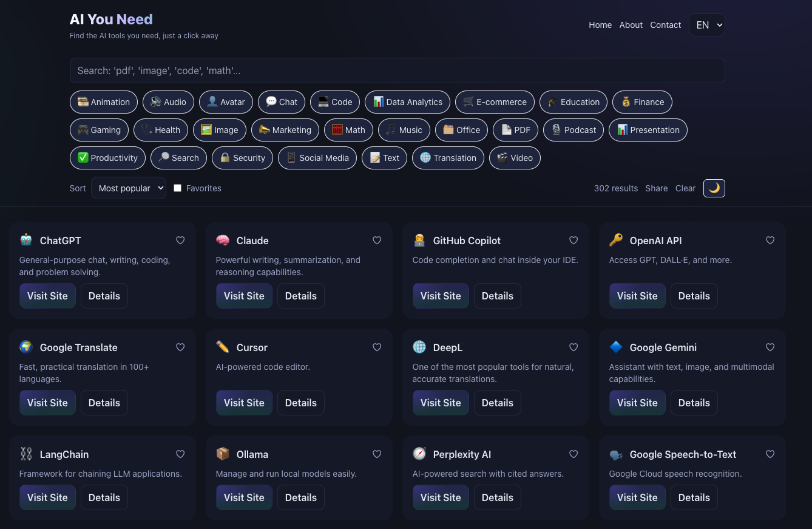The height and width of the screenshot is (529, 812).
Task: Click the OpenAI API key icon
Action: point(616,240)
